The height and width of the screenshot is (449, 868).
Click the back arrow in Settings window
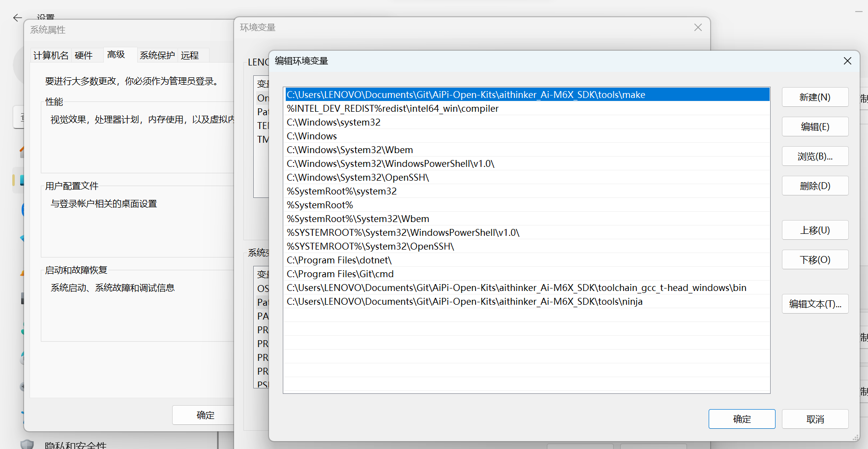[x=18, y=18]
